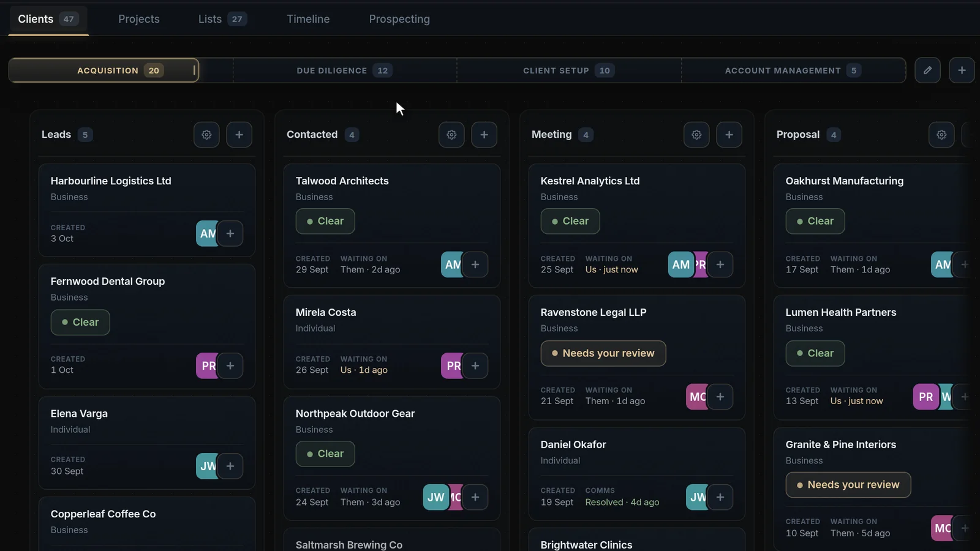This screenshot has width=980, height=551.
Task: Add a card to the Contacted column
Action: (x=484, y=135)
